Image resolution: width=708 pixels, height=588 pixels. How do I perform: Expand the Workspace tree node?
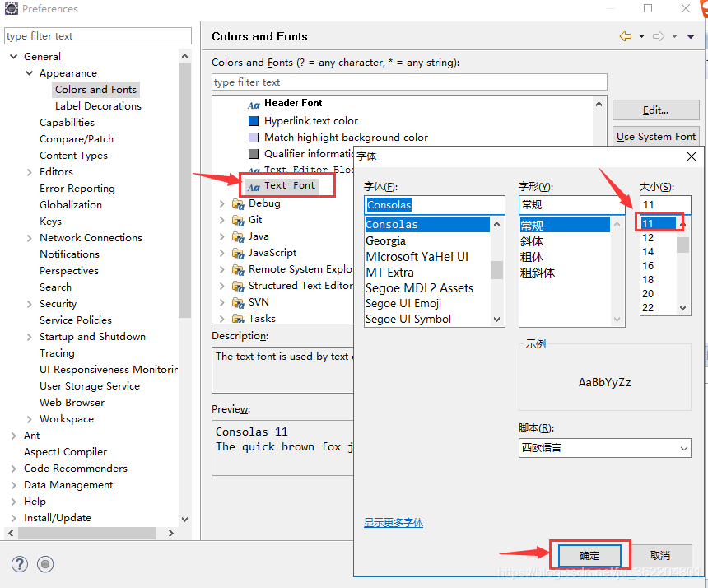click(x=30, y=419)
